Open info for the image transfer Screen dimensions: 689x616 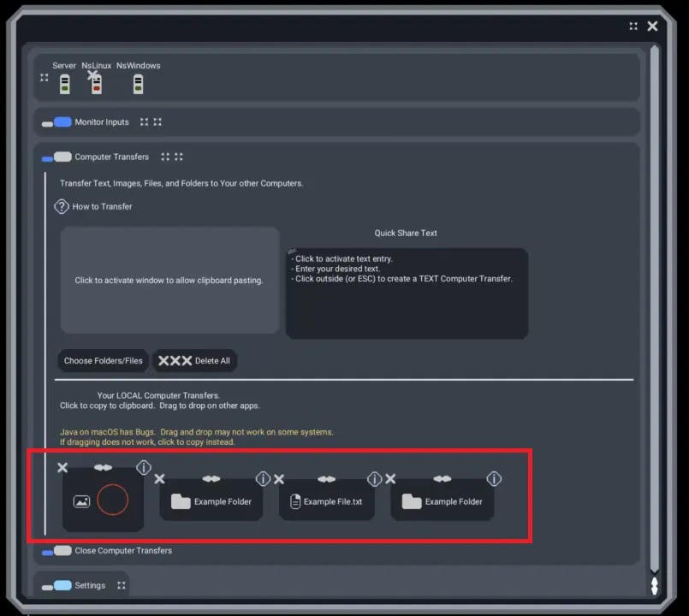click(x=144, y=467)
